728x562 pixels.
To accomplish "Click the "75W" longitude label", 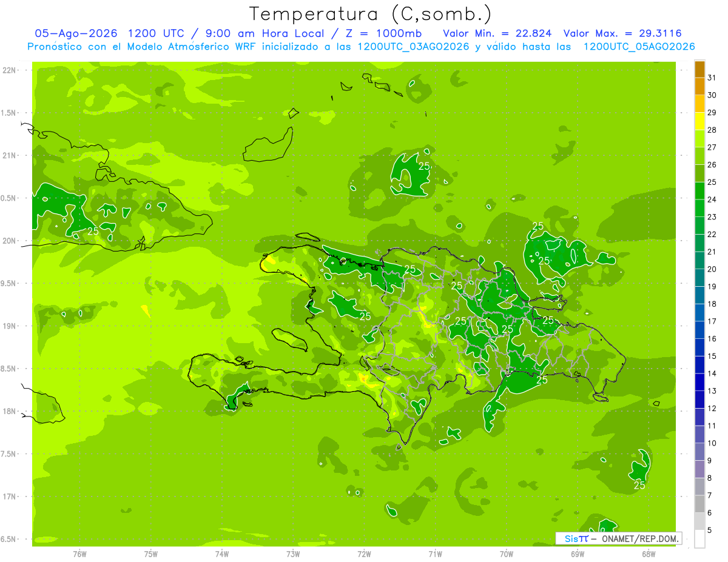I will pyautogui.click(x=151, y=554).
